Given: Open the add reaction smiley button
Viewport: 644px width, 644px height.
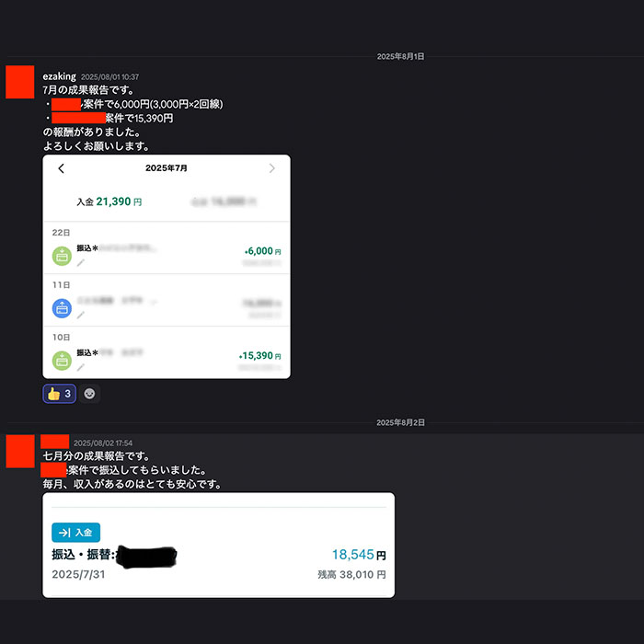Looking at the screenshot, I should pyautogui.click(x=89, y=394).
